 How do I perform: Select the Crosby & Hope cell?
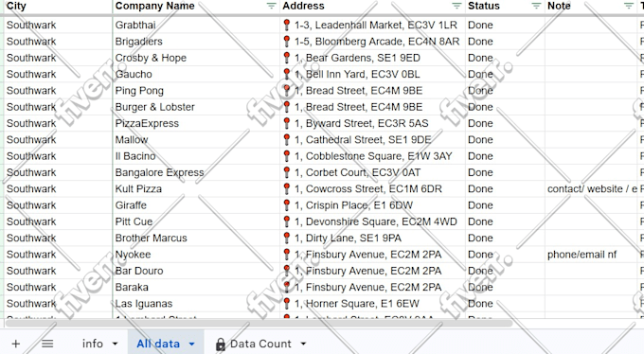pos(196,58)
